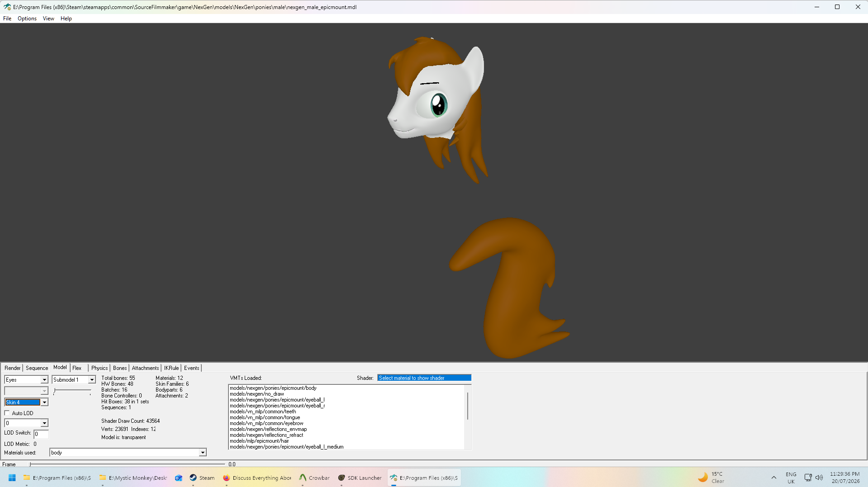Screen dimensions: 868x487
Task: Open the View menu
Action: [x=48, y=19]
